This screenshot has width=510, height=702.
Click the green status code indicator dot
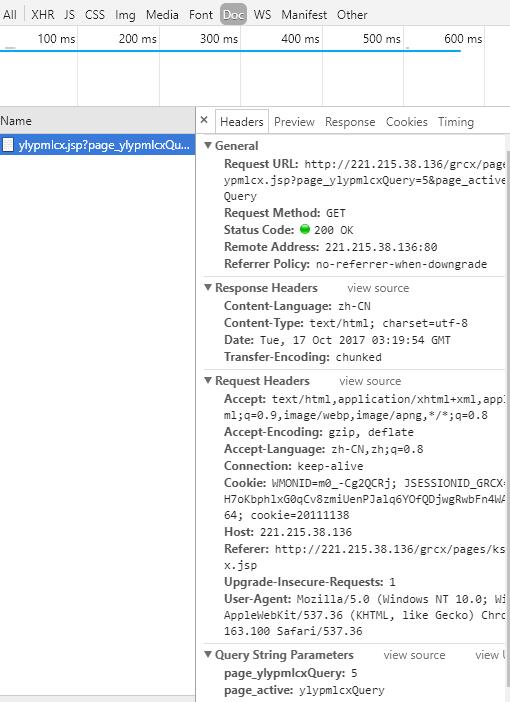click(x=305, y=230)
